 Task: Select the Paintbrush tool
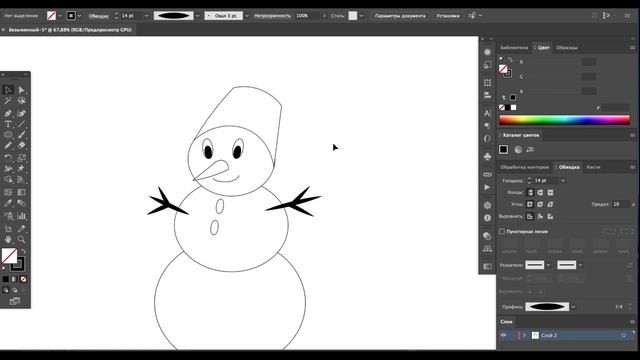coord(22,135)
